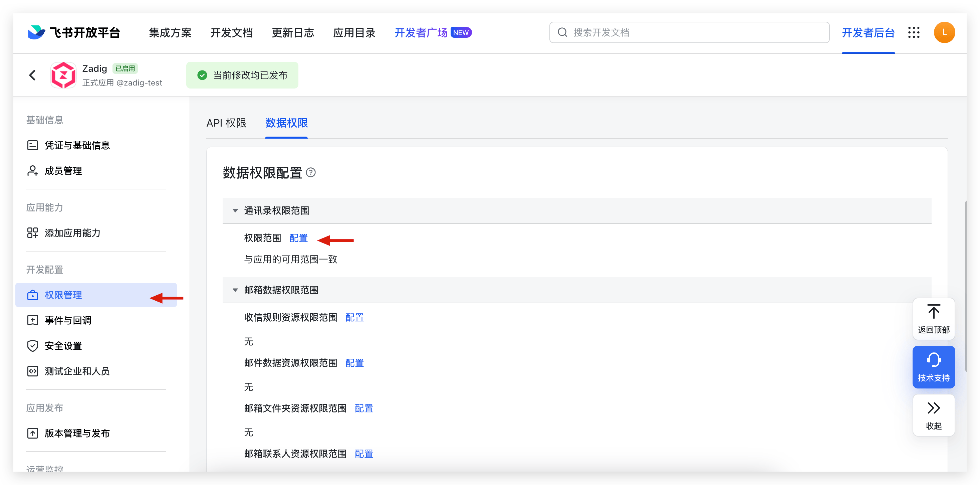Click the back arrow next to Zadig
This screenshot has height=485, width=980.
[x=33, y=75]
